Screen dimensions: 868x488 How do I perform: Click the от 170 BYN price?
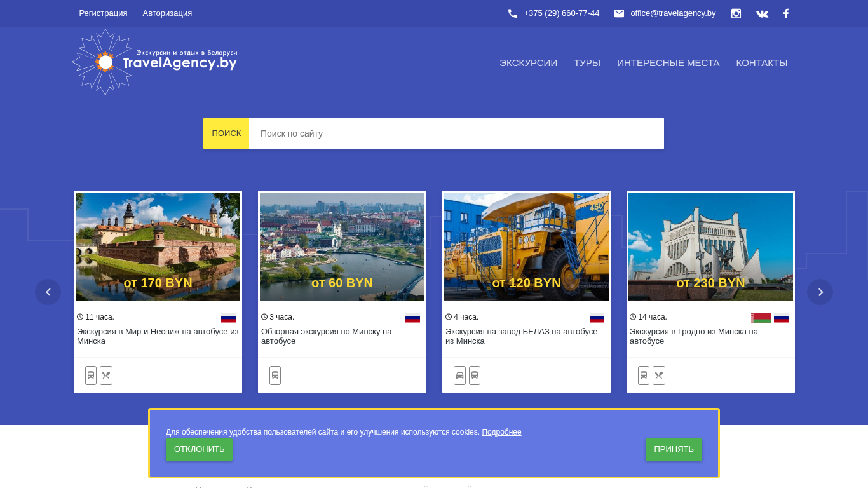[x=158, y=283]
